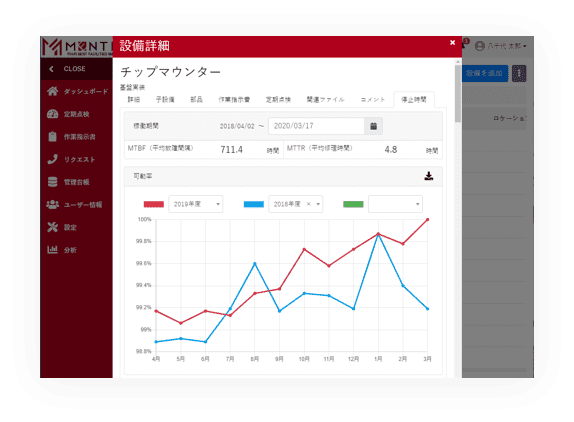The height and width of the screenshot is (422, 574).
Task: Click the end date field 2020/03/17
Action: tap(316, 126)
